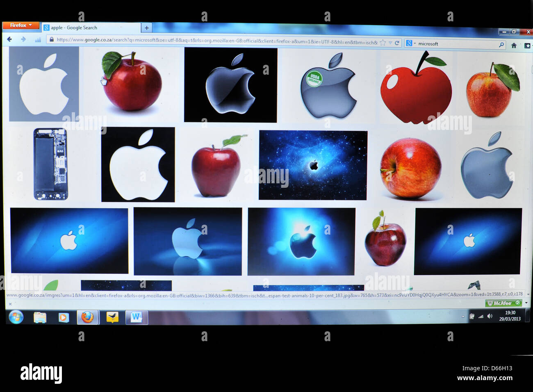Bookmark this page with the star icon
Image resolution: width=533 pixels, height=392 pixels.
pos(383,43)
